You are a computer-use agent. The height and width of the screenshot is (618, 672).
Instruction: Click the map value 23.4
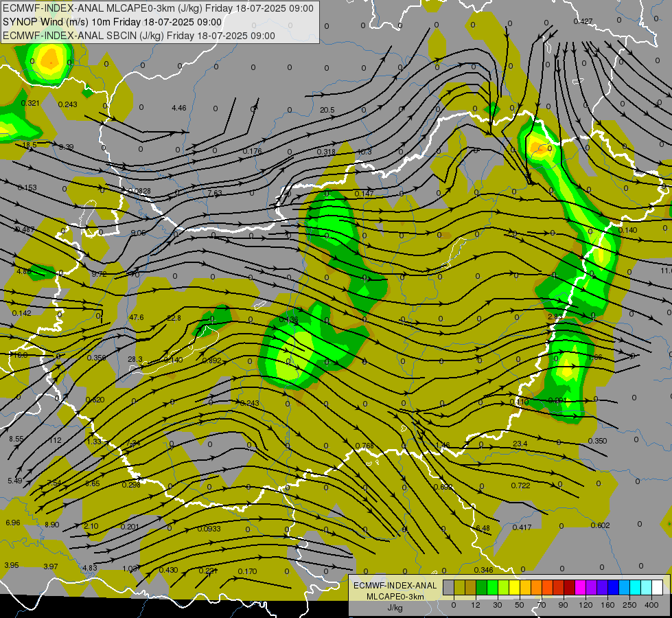coord(520,444)
